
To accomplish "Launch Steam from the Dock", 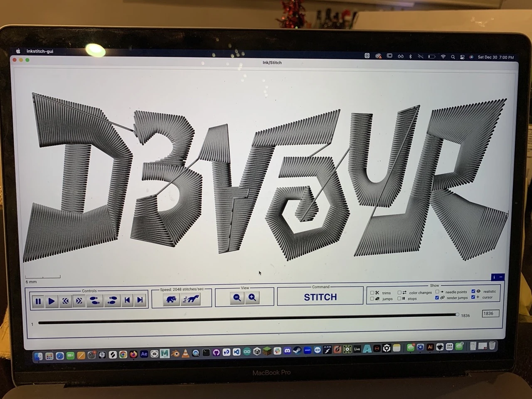I will coord(297,350).
